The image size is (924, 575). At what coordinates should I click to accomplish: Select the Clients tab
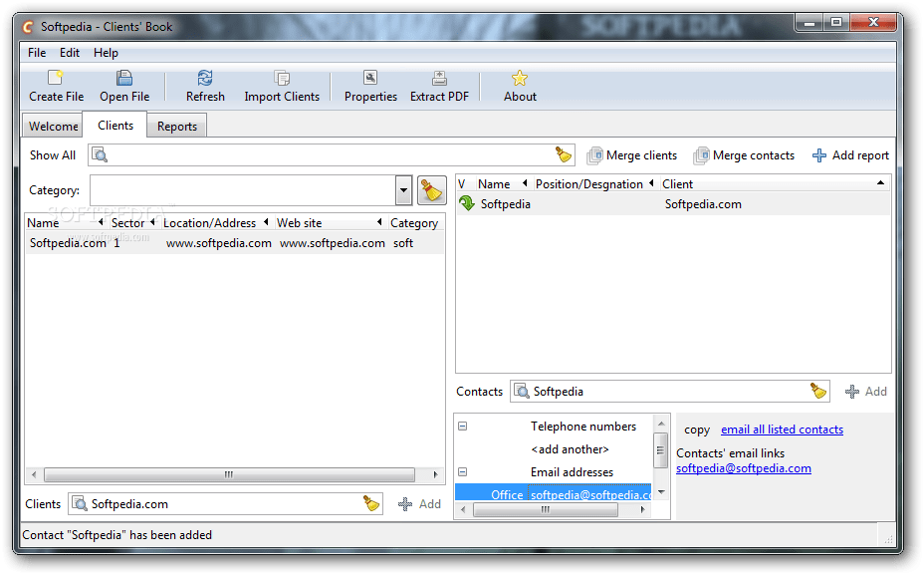click(x=115, y=125)
